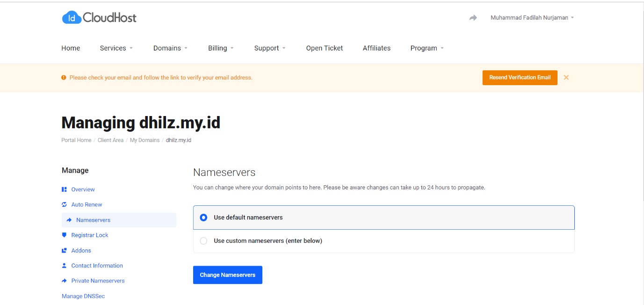
Task: Click the Auto Renew refresh icon
Action: pyautogui.click(x=64, y=204)
